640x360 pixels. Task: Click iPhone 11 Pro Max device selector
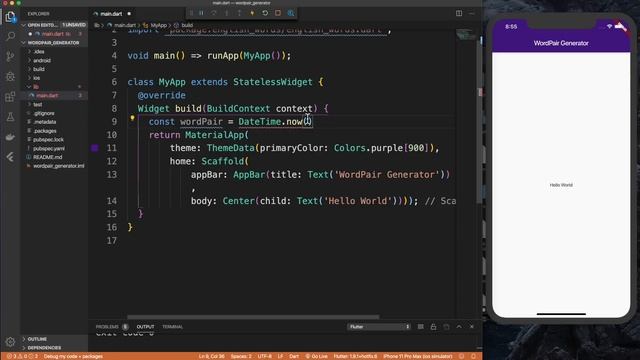click(418, 356)
